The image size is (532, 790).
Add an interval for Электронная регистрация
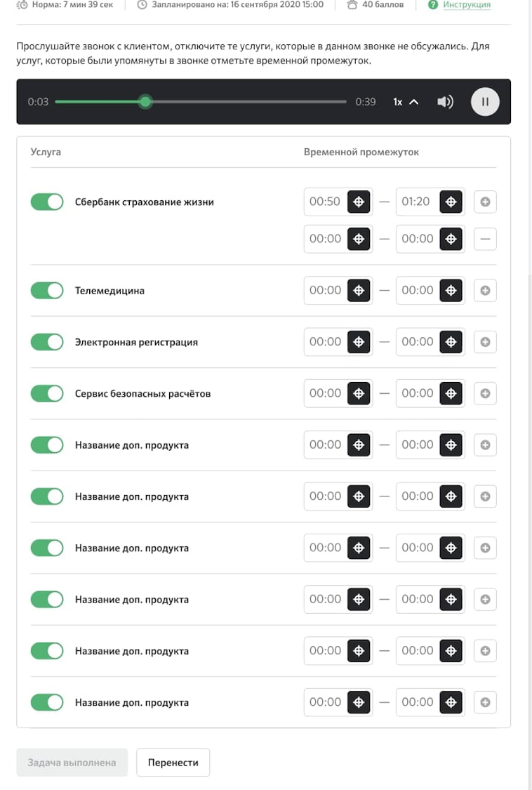point(485,342)
